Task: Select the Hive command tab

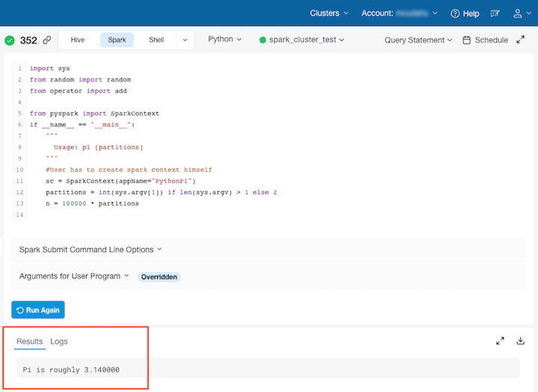Action: (78, 40)
